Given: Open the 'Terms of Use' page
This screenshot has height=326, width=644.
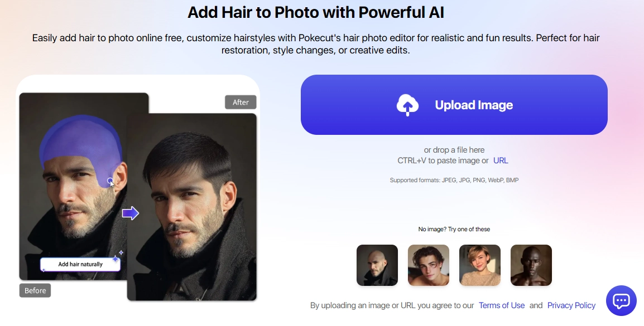Looking at the screenshot, I should tap(502, 305).
